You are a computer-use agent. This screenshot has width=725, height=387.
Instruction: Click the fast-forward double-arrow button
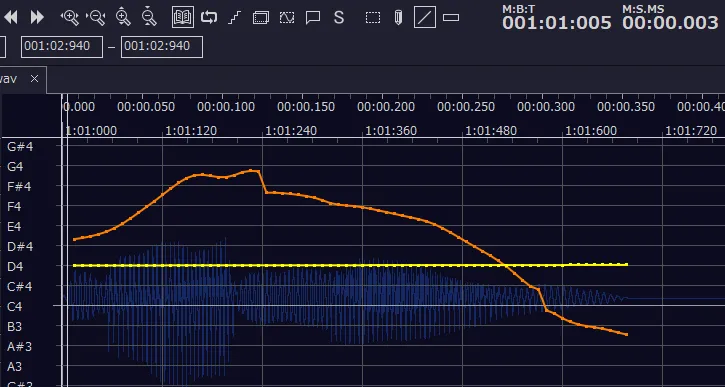[x=37, y=18]
